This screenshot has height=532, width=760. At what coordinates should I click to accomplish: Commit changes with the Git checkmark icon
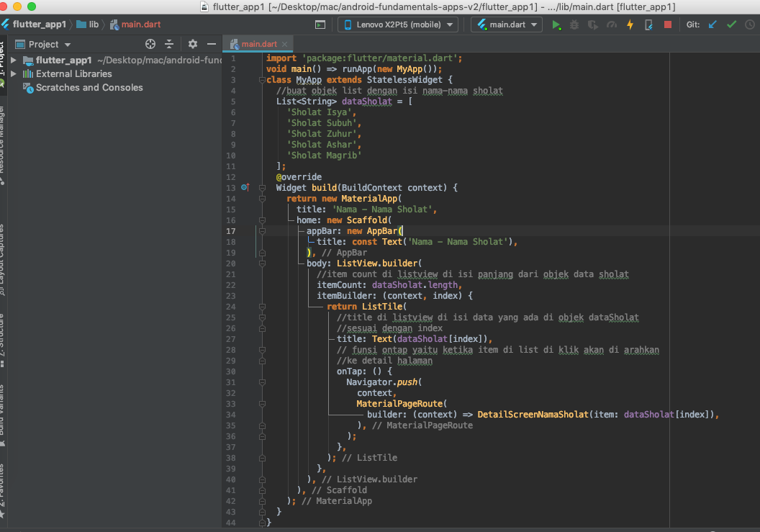[731, 24]
